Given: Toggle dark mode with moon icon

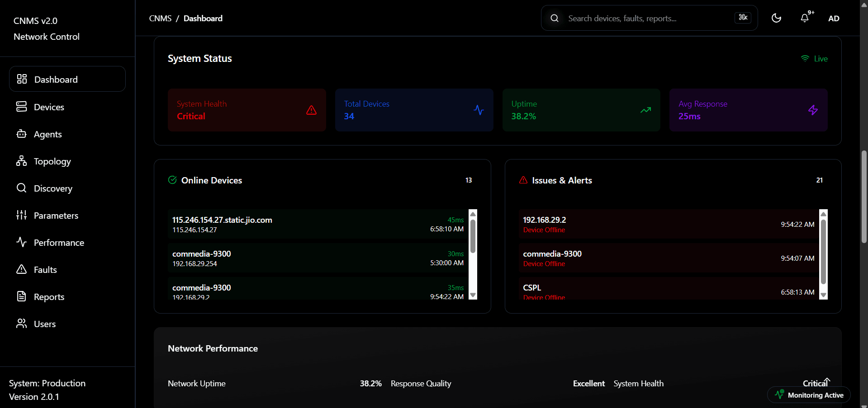Looking at the screenshot, I should (x=776, y=18).
